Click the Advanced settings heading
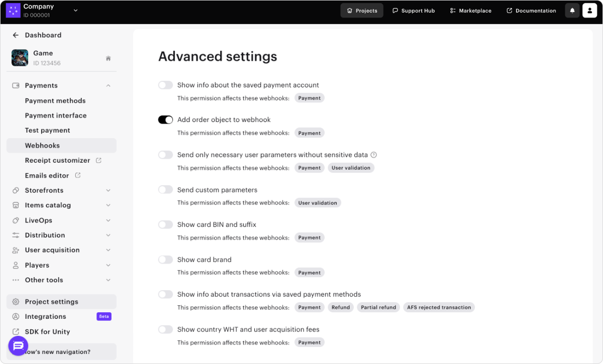603x364 pixels. click(x=218, y=56)
